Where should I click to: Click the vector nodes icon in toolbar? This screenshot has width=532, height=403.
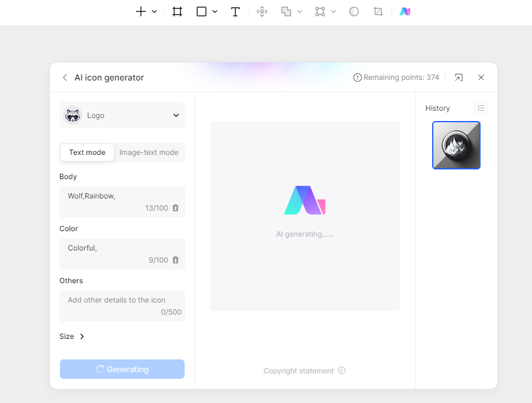pos(320,11)
